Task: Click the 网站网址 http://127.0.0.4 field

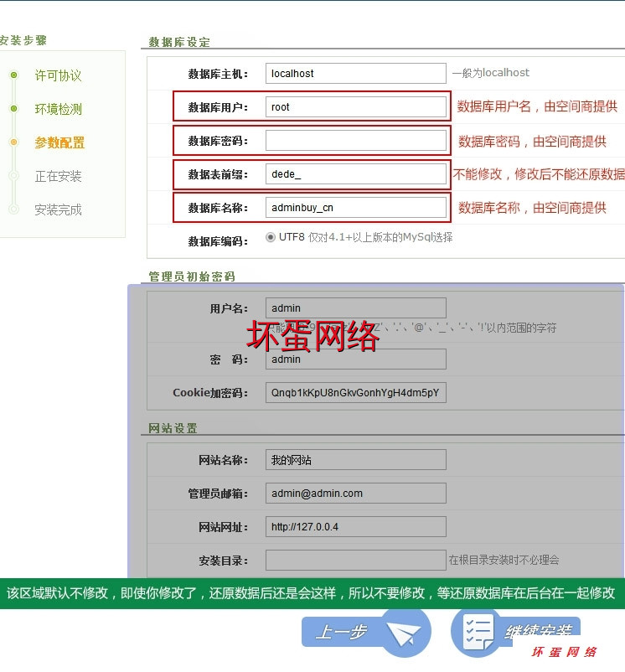Action: [355, 527]
